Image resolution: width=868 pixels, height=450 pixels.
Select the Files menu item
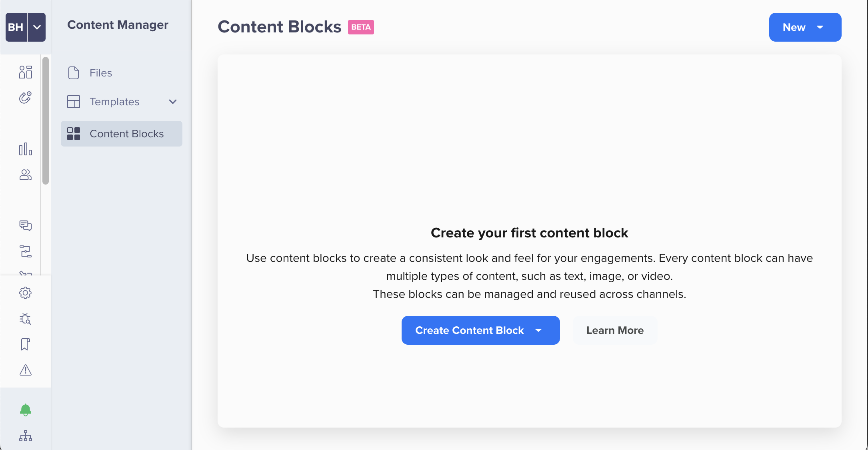100,73
